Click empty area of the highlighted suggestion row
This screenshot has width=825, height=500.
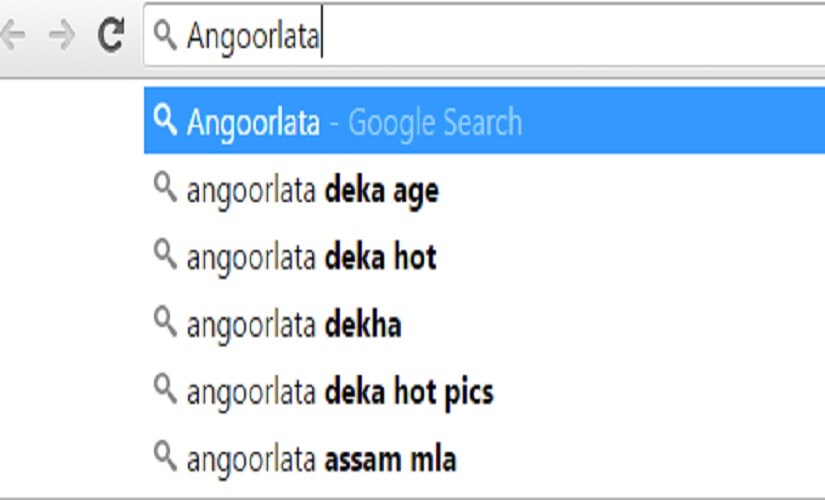pos(673,121)
